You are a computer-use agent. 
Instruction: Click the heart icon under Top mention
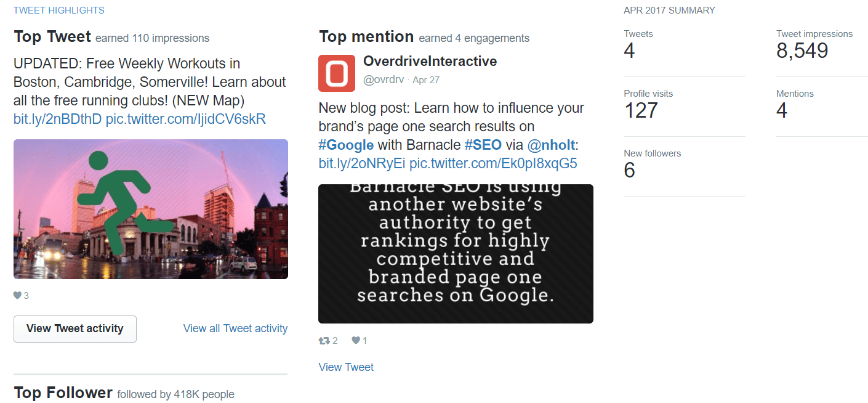355,341
